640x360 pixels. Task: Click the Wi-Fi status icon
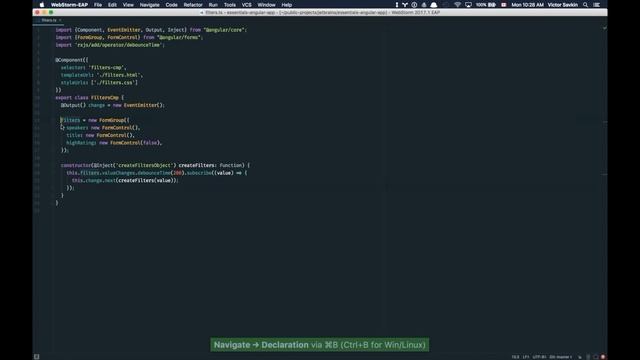pos(457,5)
